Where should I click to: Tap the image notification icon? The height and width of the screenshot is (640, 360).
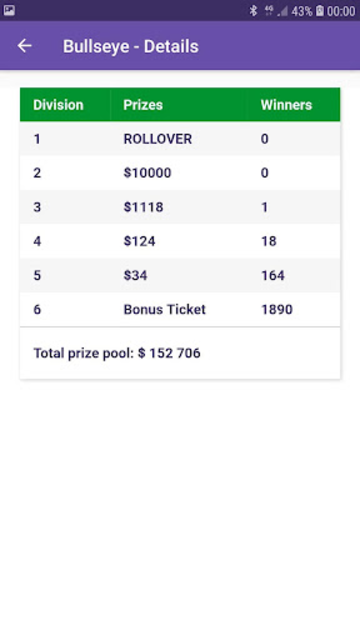click(x=9, y=11)
